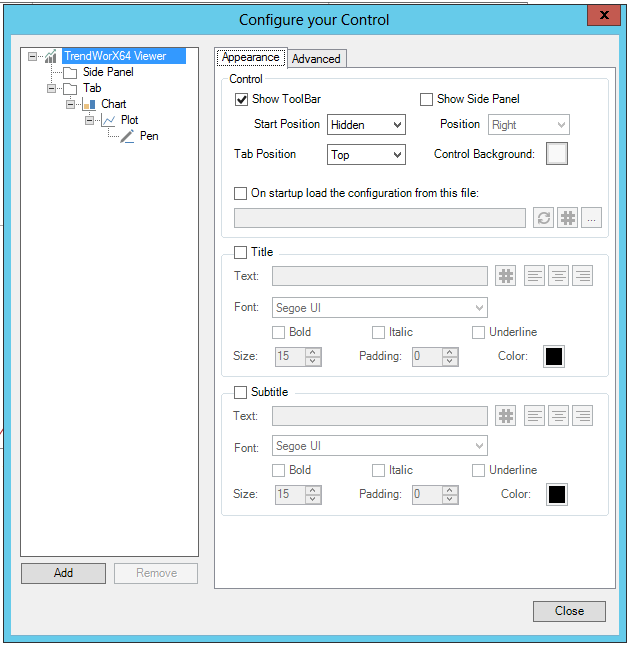
Task: Switch to the Advanced tab
Action: click(316, 59)
